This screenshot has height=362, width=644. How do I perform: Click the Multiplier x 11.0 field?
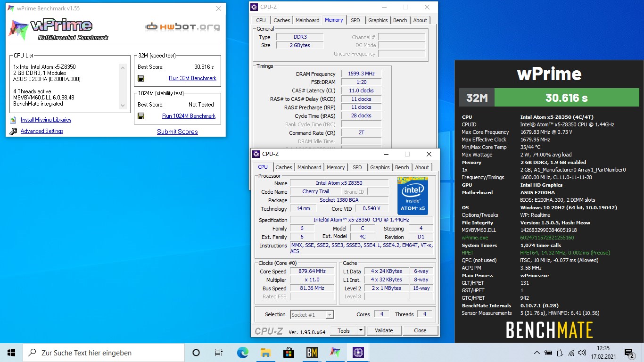pos(312,280)
